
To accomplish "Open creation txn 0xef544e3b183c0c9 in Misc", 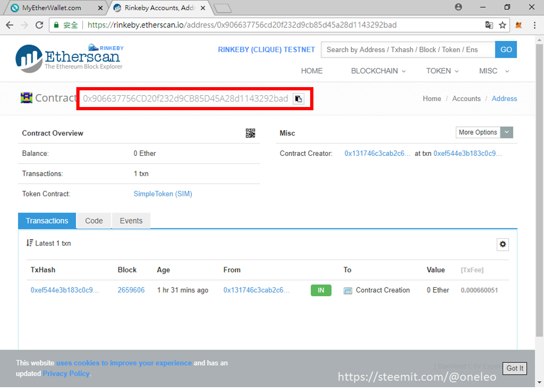I will pyautogui.click(x=468, y=153).
